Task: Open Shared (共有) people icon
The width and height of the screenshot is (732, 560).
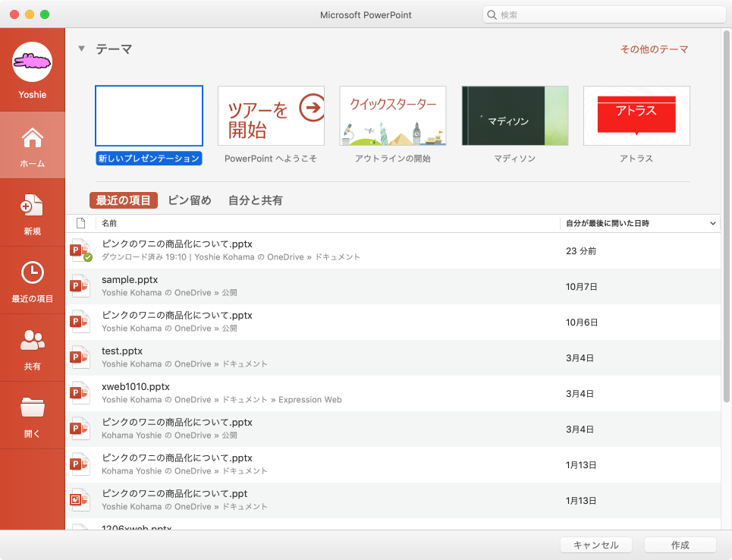Action: (x=32, y=340)
